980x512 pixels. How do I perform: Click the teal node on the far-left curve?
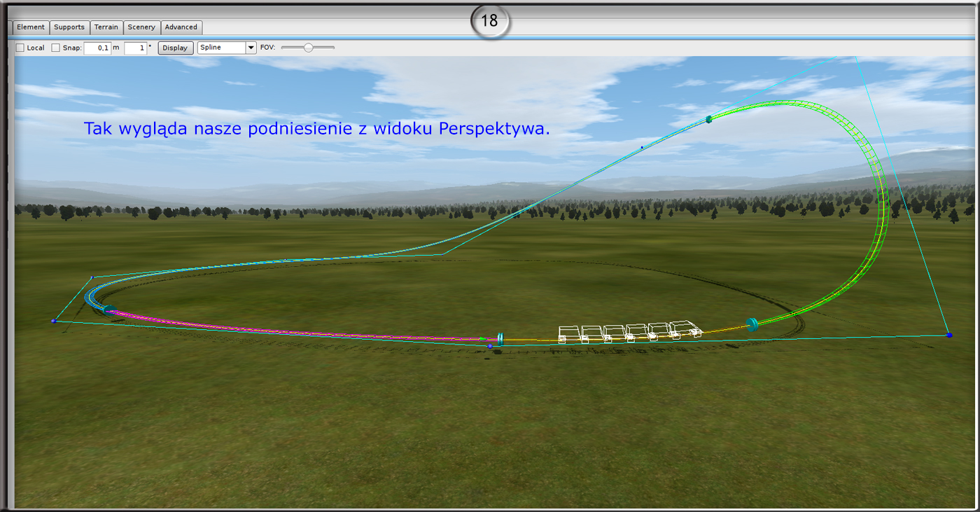(x=110, y=309)
